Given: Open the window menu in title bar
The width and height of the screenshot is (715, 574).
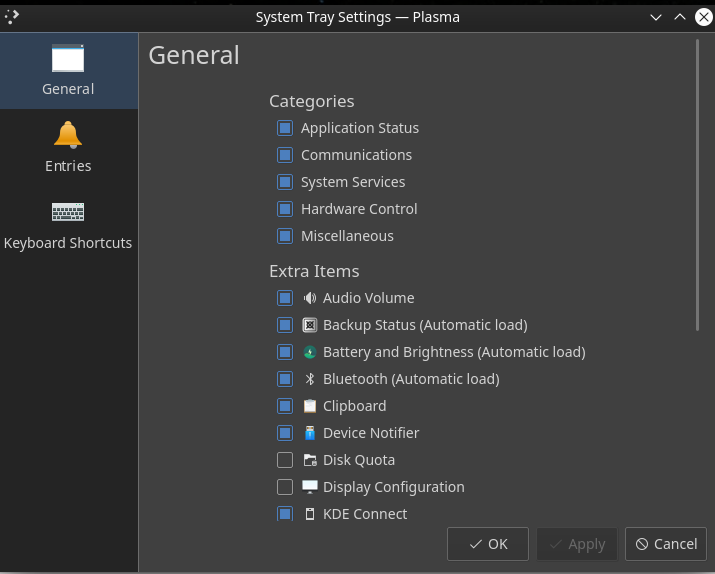Looking at the screenshot, I should coord(12,17).
